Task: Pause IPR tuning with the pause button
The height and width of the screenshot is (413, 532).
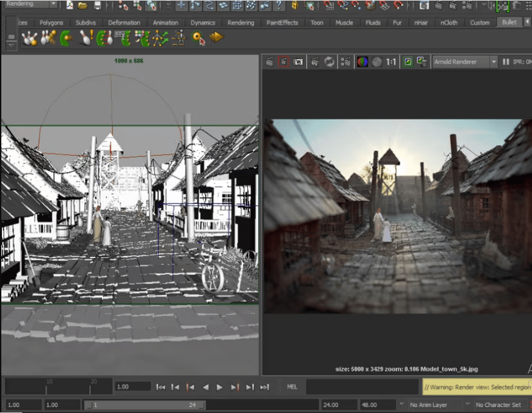Action: (x=506, y=62)
